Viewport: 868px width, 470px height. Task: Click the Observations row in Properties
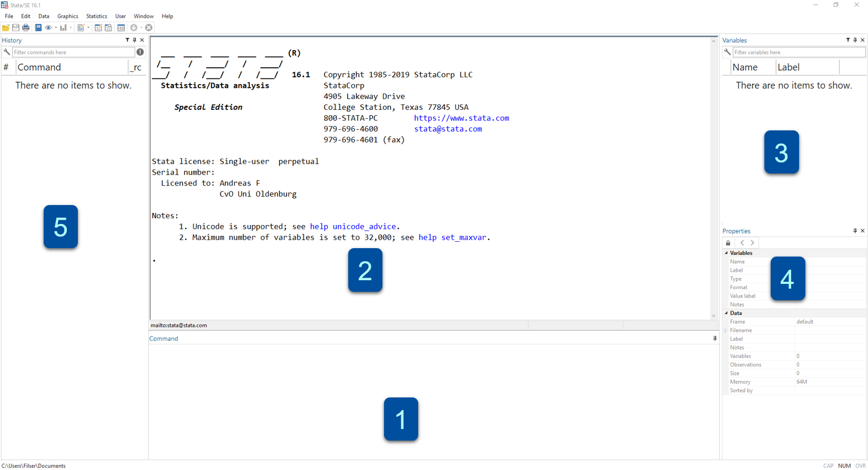(794, 365)
